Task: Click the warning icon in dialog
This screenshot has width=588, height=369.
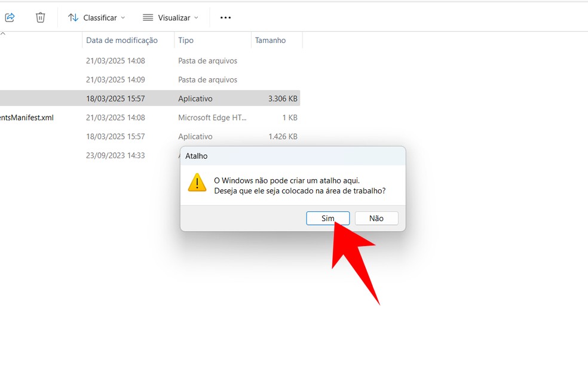Action: pos(197,183)
